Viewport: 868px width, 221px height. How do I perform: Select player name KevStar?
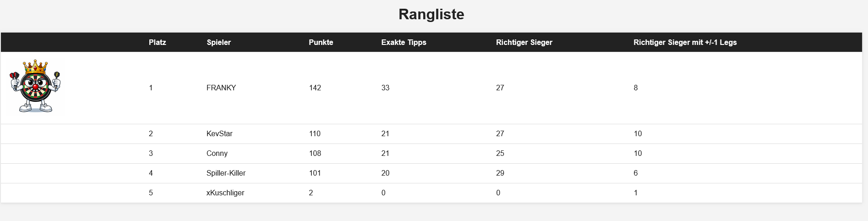tap(219, 133)
